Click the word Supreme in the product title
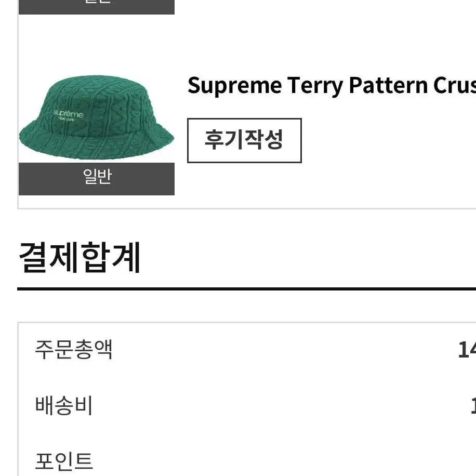 click(x=235, y=86)
